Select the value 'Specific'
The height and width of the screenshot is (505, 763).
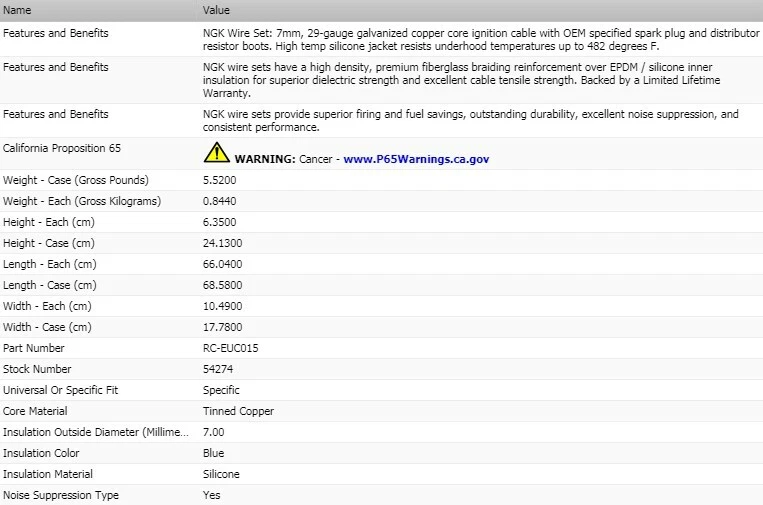click(221, 390)
